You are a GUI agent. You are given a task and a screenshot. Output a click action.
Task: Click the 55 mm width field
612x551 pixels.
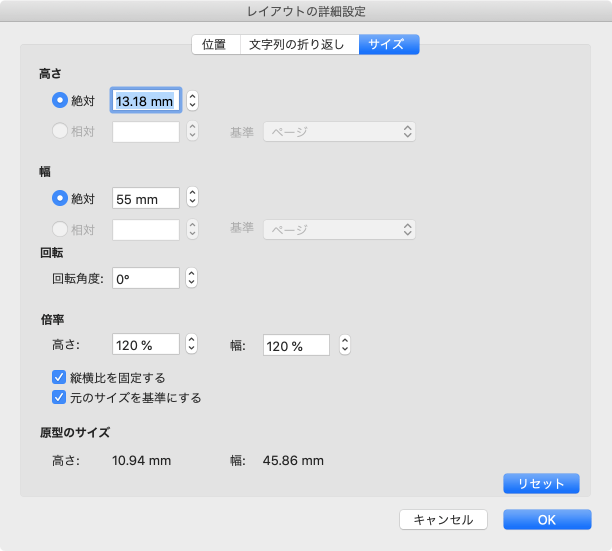point(146,198)
